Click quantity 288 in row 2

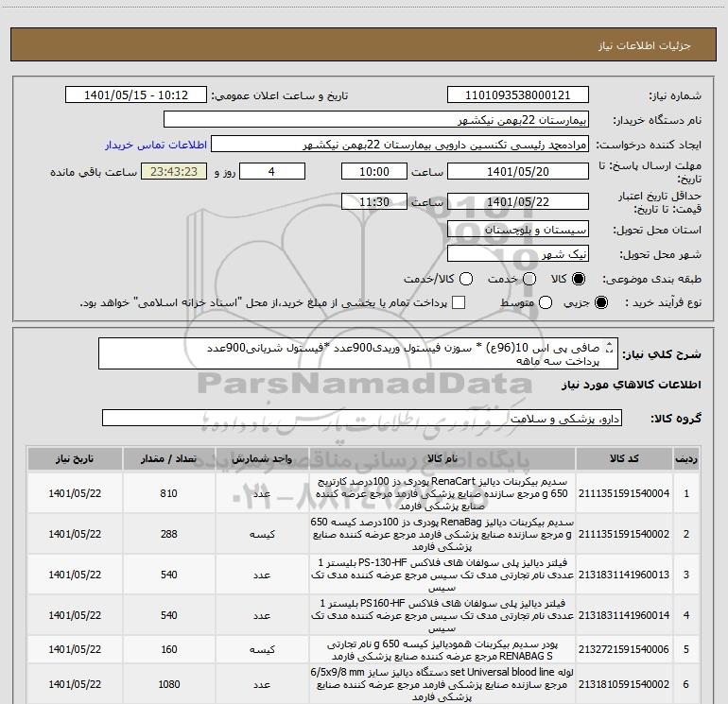[x=168, y=534]
